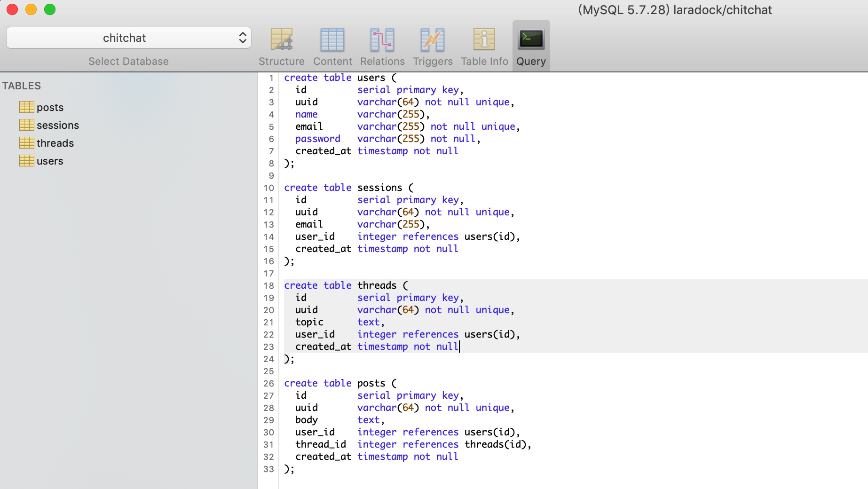Click 'timestamp' on line 23
The width and height of the screenshot is (868, 489).
[383, 347]
